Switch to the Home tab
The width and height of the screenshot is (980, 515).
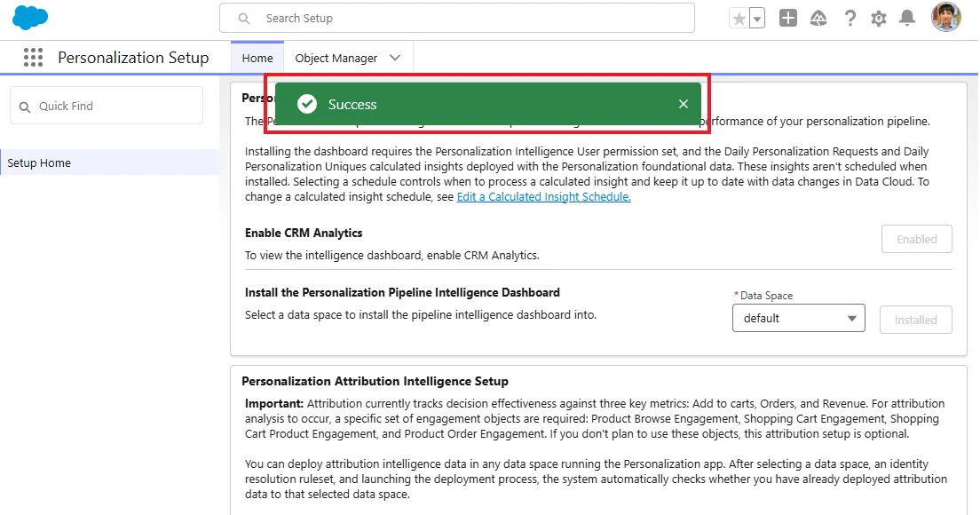(257, 58)
